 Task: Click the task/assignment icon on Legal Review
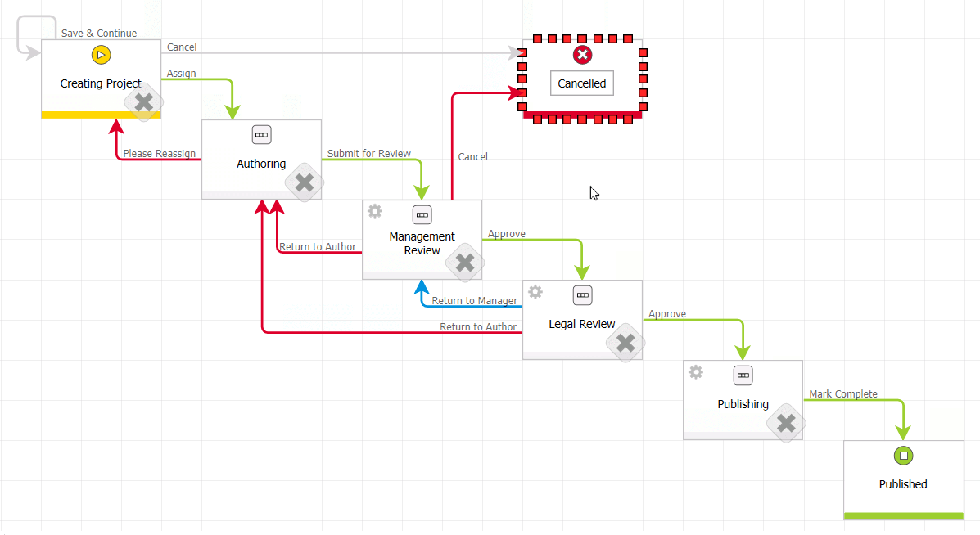click(581, 295)
